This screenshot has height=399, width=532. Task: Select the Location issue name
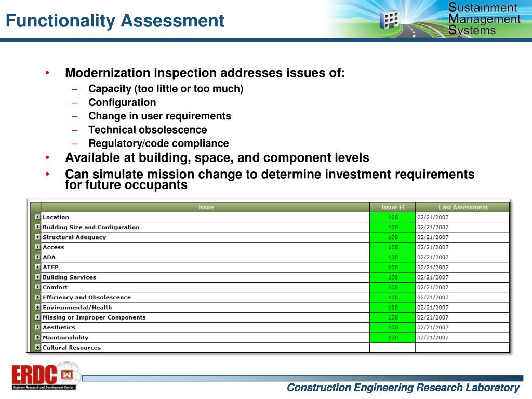[x=56, y=217]
